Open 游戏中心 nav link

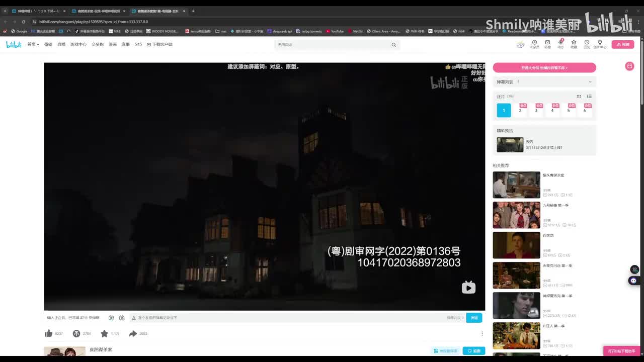tap(78, 44)
